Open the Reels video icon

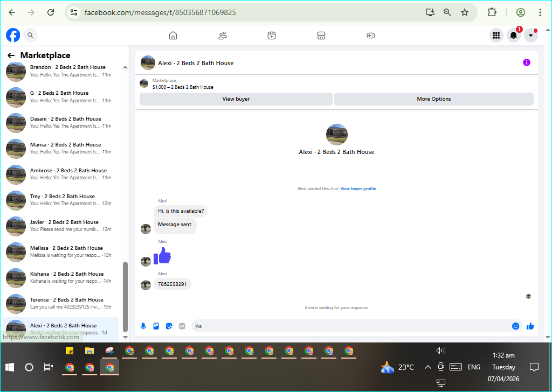pos(272,36)
